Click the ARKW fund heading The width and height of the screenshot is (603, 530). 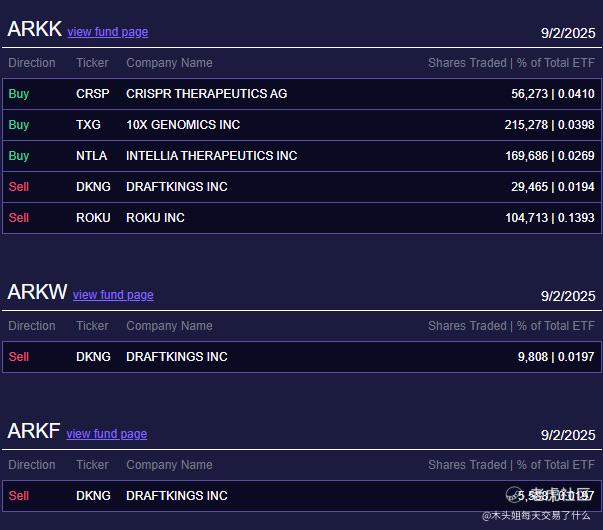37,292
